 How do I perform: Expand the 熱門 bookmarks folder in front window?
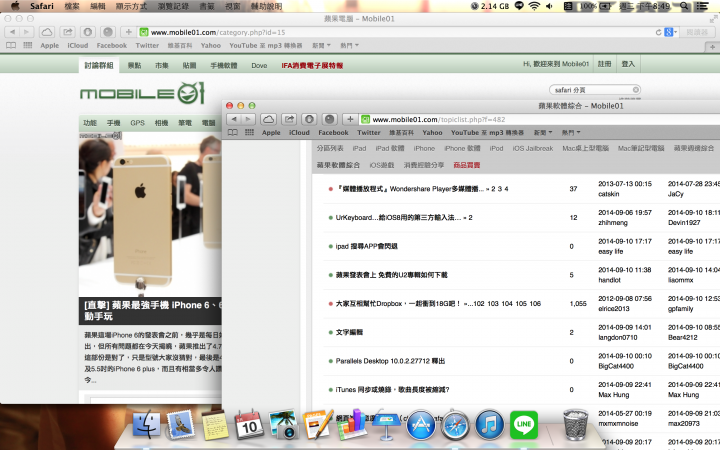(x=571, y=132)
